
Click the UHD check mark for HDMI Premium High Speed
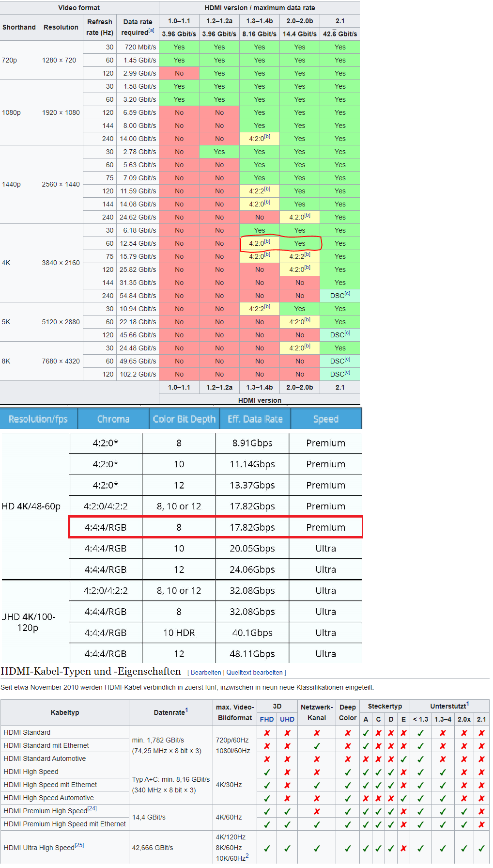click(287, 811)
